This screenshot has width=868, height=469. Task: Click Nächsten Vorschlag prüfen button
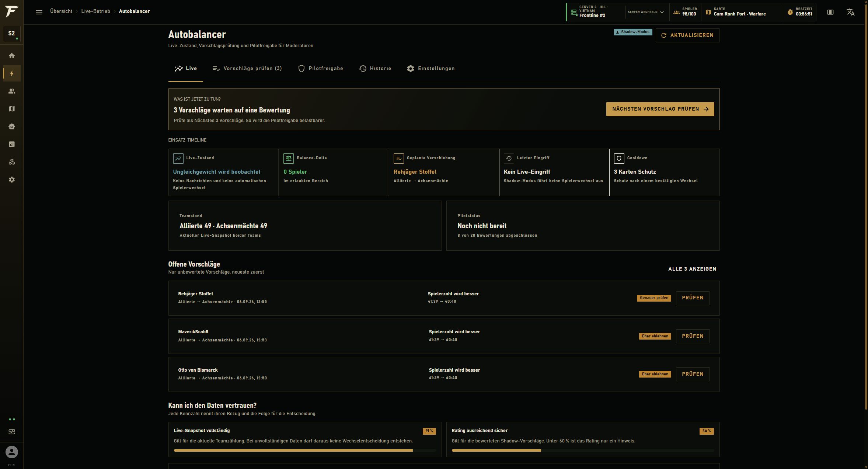coord(660,109)
